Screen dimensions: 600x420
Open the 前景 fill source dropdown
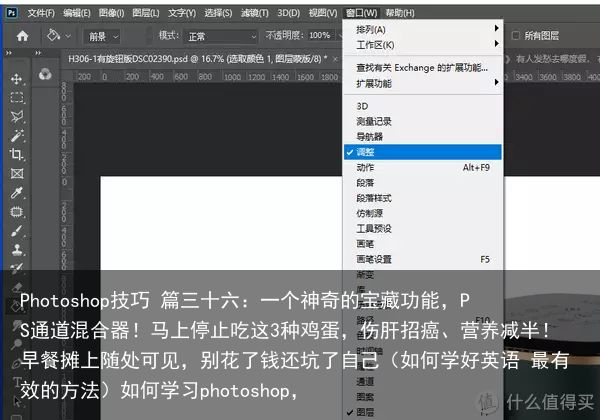102,37
